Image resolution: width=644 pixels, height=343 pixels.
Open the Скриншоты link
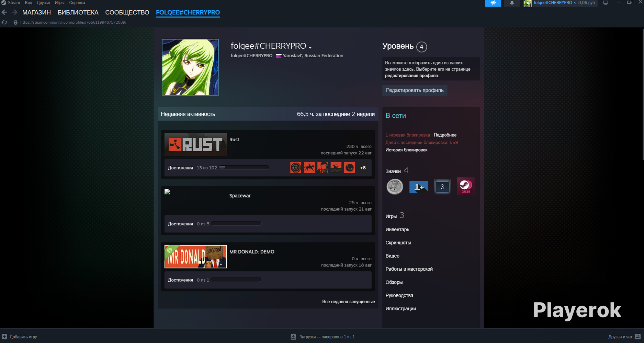click(x=398, y=243)
